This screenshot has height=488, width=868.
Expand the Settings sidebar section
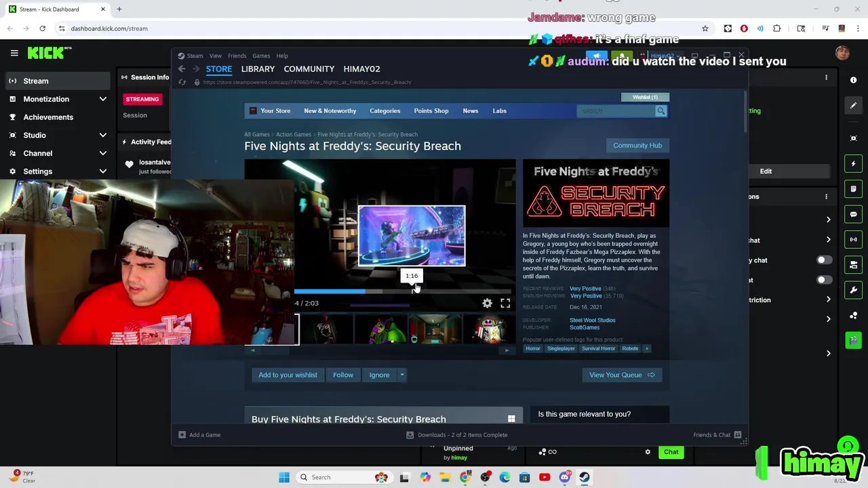[103, 171]
